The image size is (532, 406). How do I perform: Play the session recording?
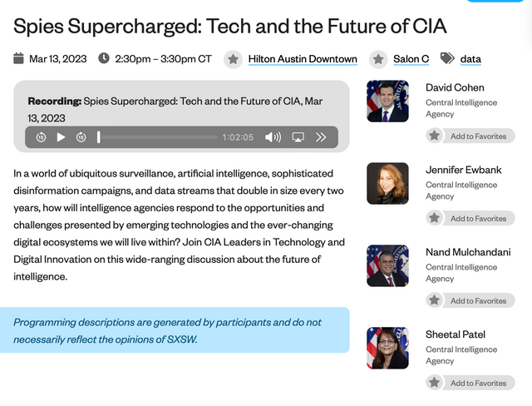coord(61,137)
